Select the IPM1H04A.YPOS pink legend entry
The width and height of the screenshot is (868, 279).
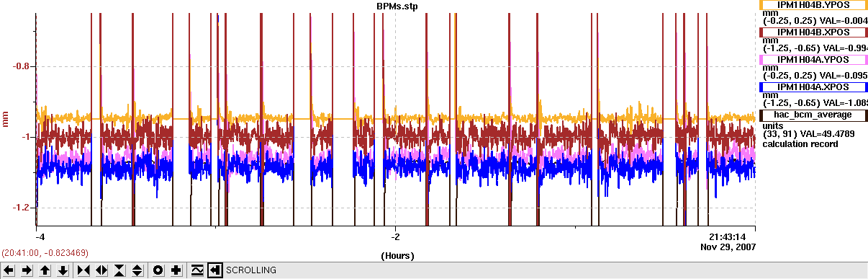click(x=813, y=59)
